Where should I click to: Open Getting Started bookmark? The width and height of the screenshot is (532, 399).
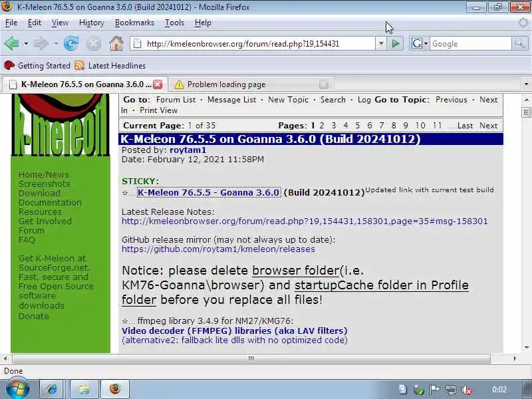point(37,65)
